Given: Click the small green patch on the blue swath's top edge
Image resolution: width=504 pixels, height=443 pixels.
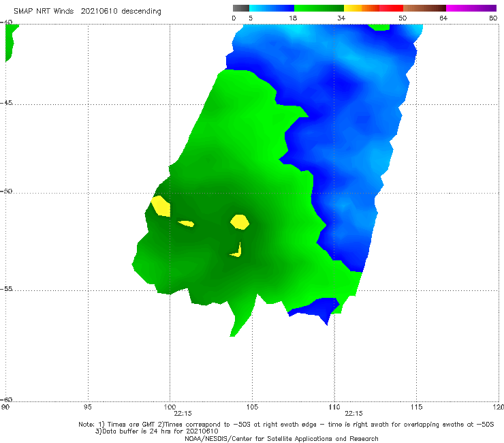Looking at the screenshot, I should point(379,27).
